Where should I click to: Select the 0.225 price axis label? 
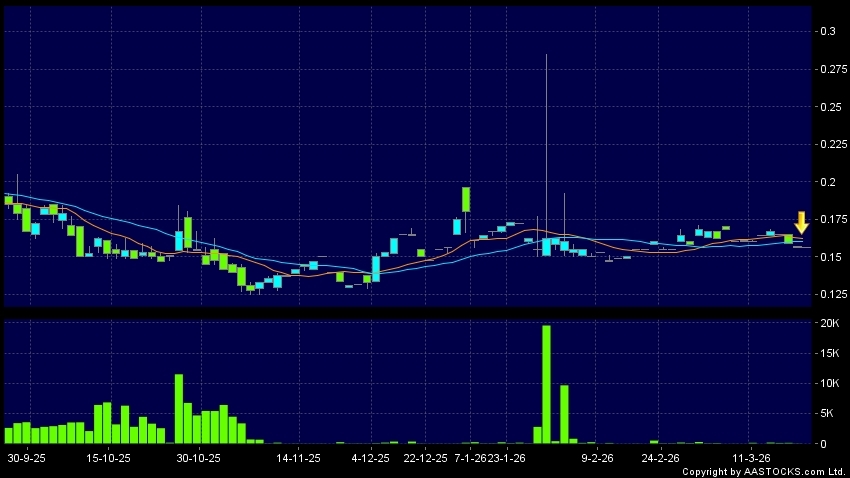tap(831, 144)
